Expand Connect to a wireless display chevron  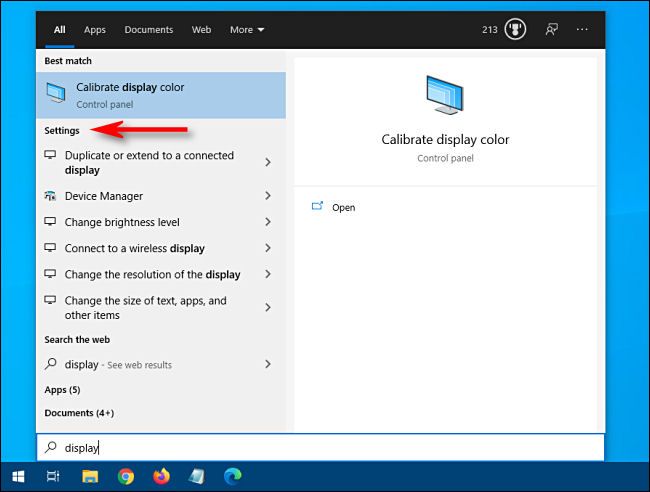click(268, 248)
